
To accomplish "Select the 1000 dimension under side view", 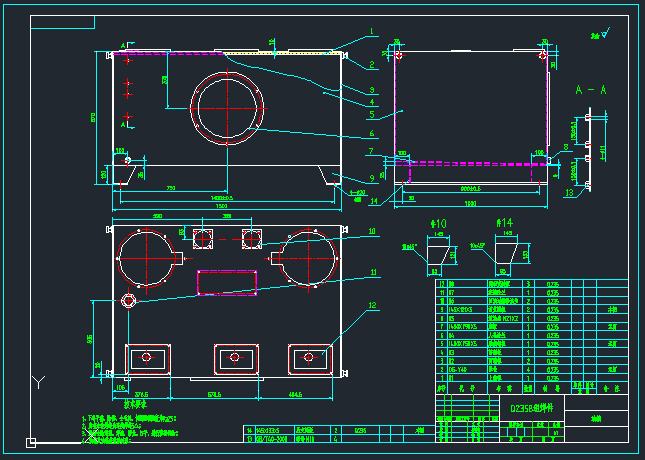I will tap(471, 203).
